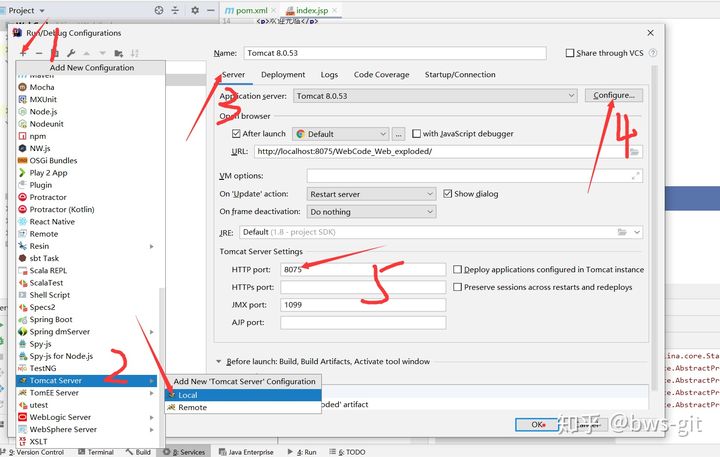Image resolution: width=720 pixels, height=457 pixels.
Task: Select the OSGi Bundles icon
Action: 22,160
